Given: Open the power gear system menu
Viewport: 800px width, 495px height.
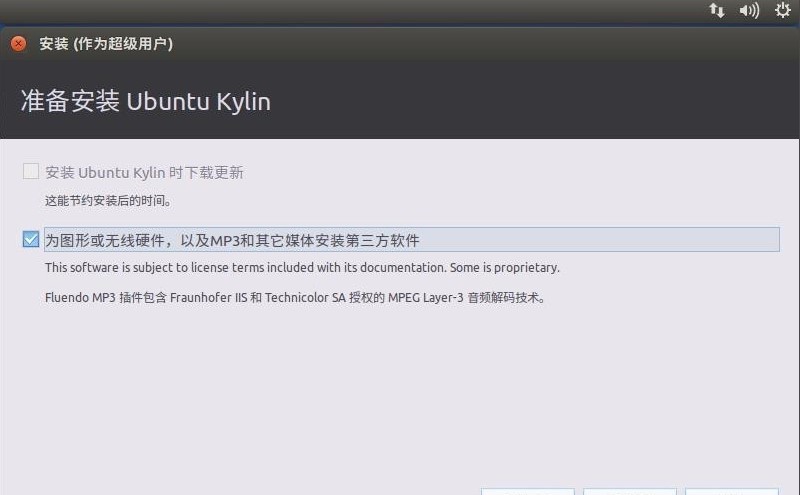Looking at the screenshot, I should (x=783, y=10).
